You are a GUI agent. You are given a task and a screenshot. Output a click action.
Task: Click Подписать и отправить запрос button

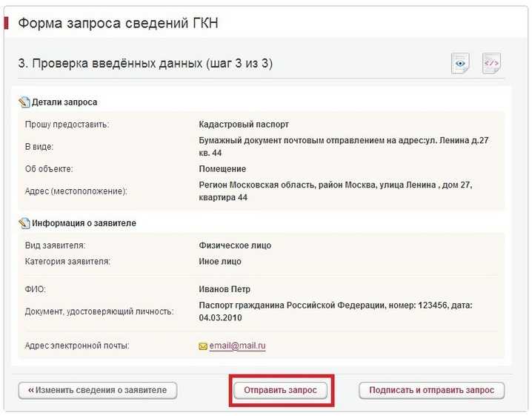(431, 390)
